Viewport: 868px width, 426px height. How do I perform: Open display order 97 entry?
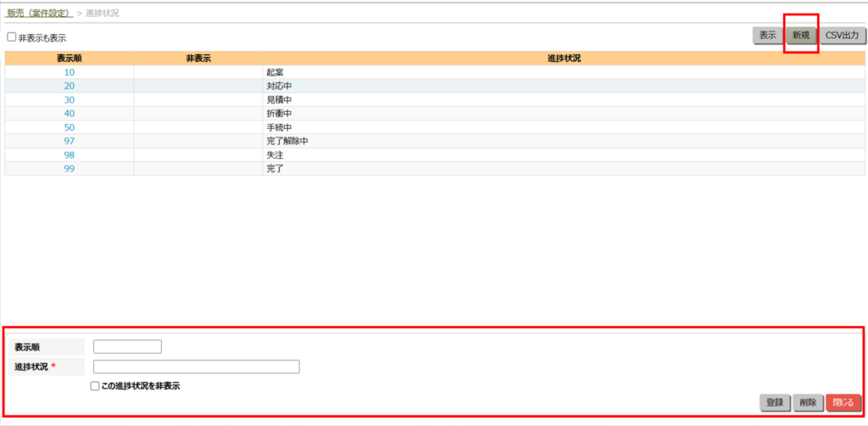tap(69, 141)
